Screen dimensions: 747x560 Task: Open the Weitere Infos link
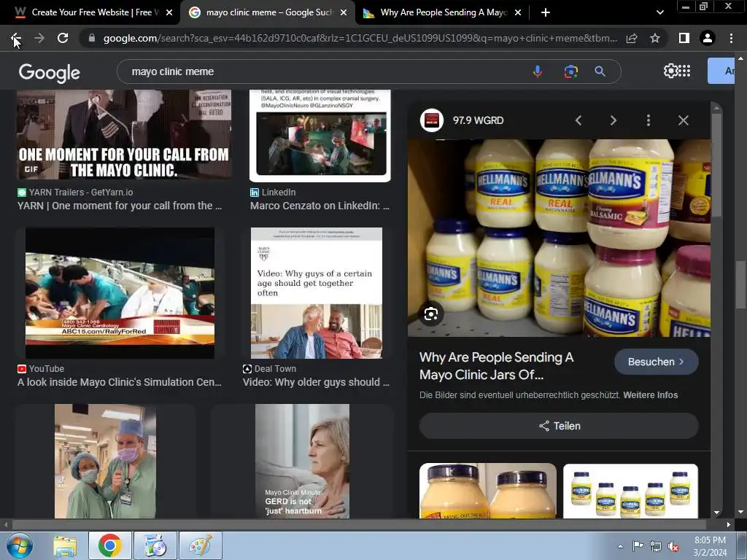click(650, 394)
